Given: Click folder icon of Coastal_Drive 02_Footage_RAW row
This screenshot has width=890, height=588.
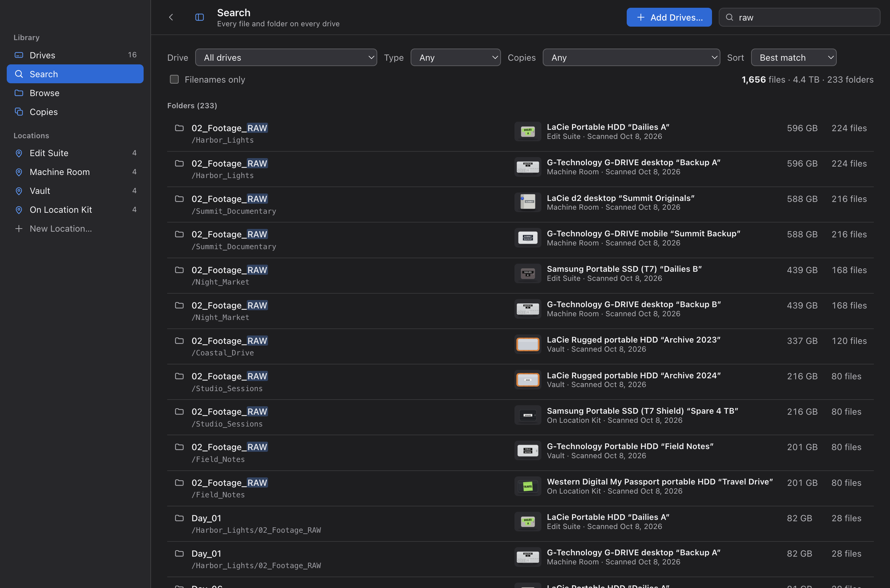Looking at the screenshot, I should pos(179,341).
